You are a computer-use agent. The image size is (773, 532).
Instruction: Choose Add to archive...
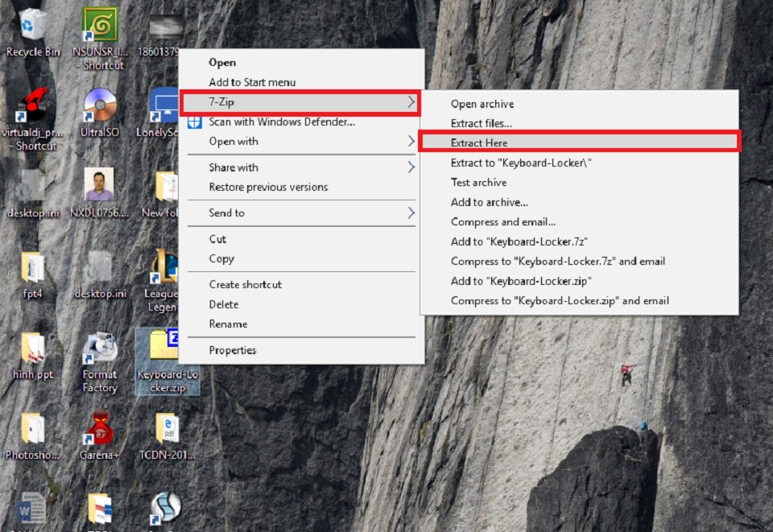click(579, 203)
